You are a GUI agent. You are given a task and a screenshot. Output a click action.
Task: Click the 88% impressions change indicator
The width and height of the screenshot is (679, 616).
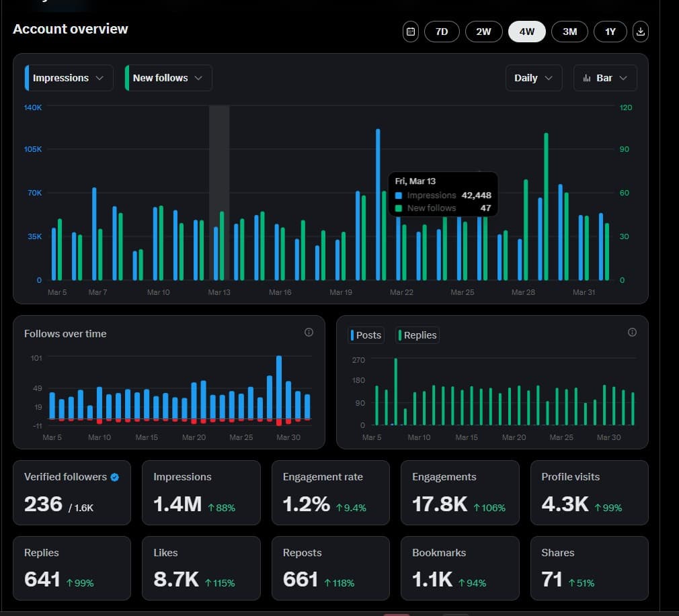221,508
